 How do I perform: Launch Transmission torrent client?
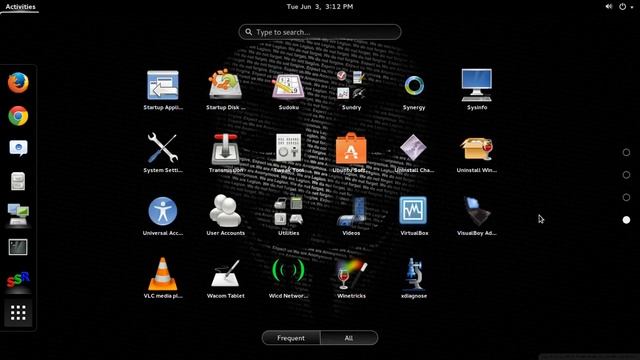coord(225,149)
